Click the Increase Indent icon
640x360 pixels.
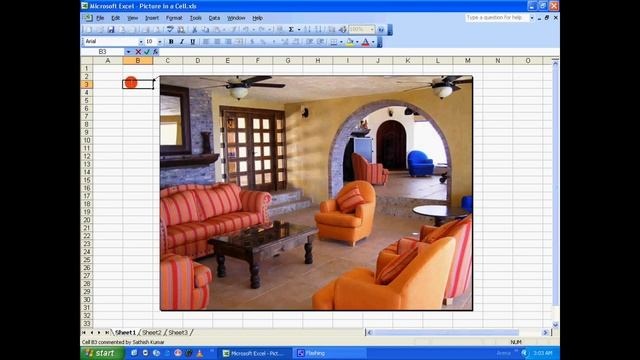(321, 42)
